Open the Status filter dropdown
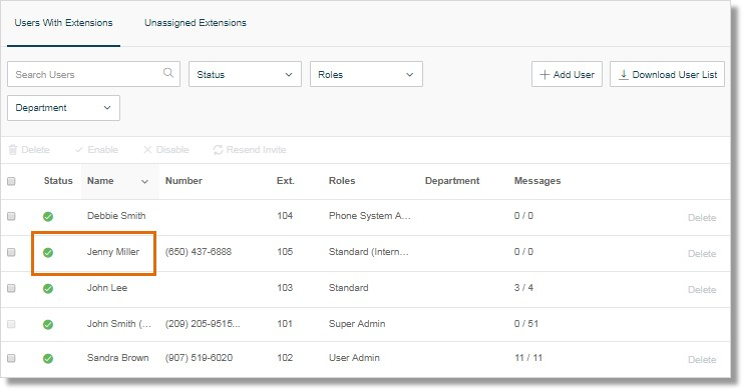This screenshot has width=745, height=392. point(245,74)
